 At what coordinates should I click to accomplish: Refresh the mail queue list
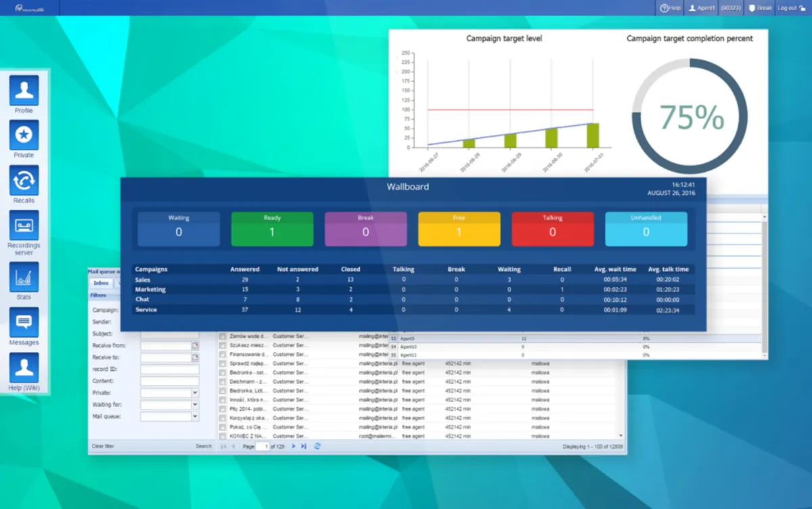(317, 446)
